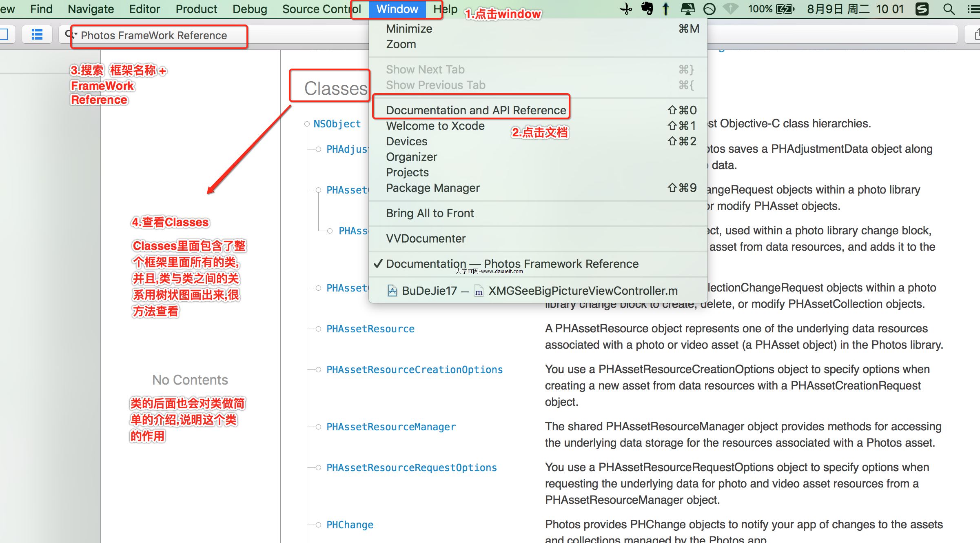Click the Wi-Fi status icon

tap(730, 9)
